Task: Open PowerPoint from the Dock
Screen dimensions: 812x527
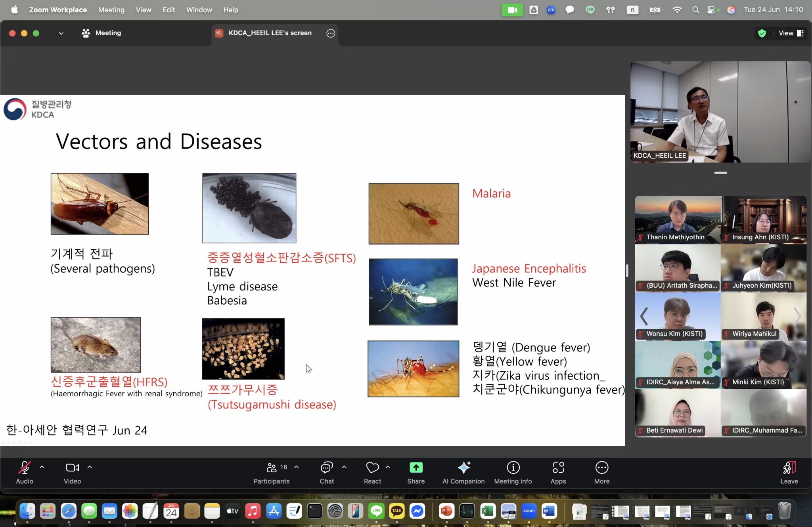Action: (447, 511)
